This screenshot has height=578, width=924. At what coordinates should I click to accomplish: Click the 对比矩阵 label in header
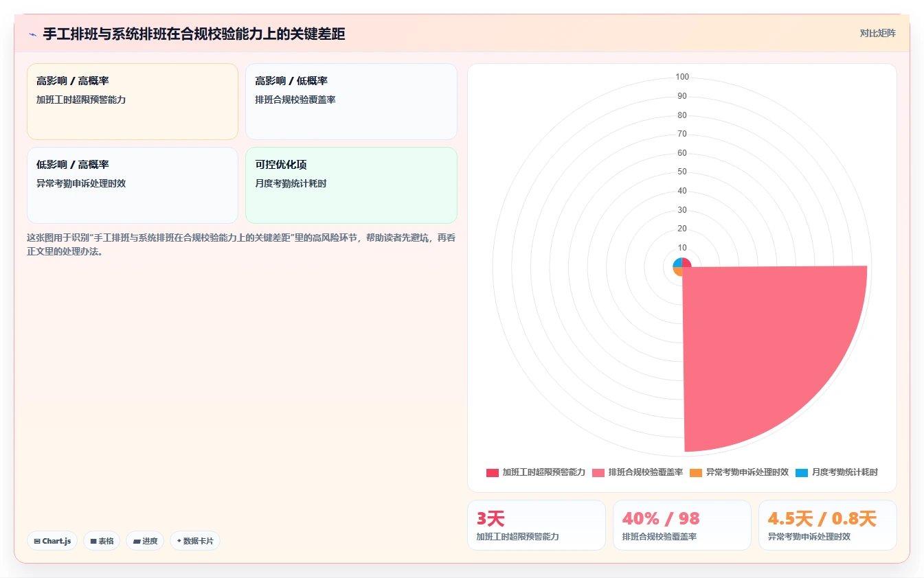click(x=877, y=33)
